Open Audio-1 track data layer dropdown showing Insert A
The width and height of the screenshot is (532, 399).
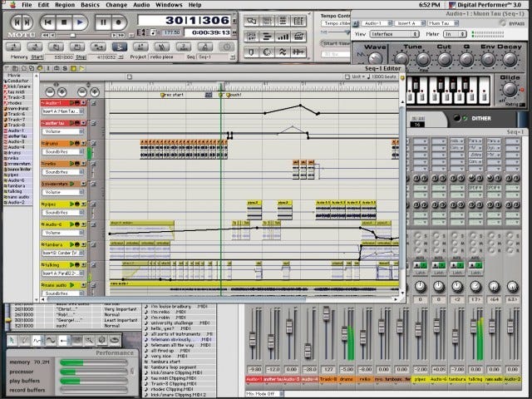[63, 111]
